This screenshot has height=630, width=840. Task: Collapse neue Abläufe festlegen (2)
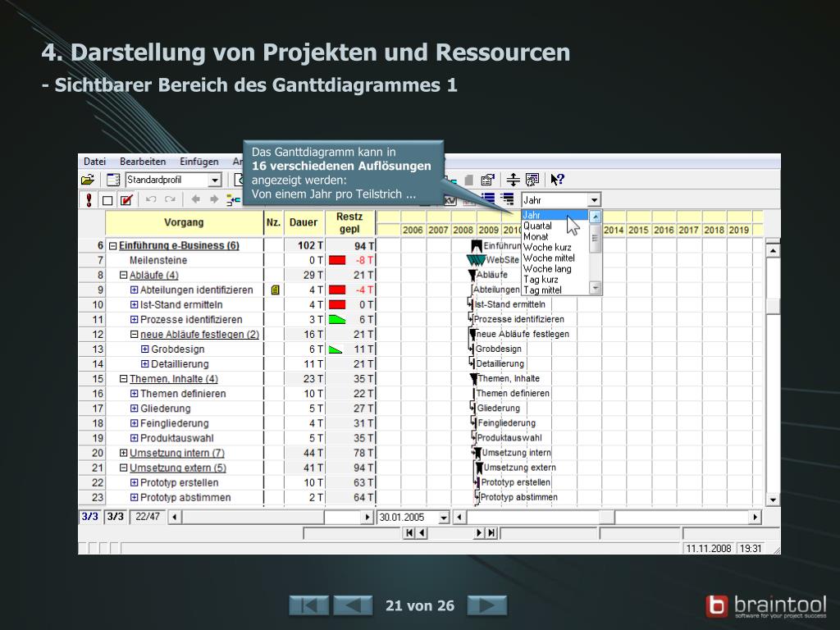pyautogui.click(x=135, y=335)
